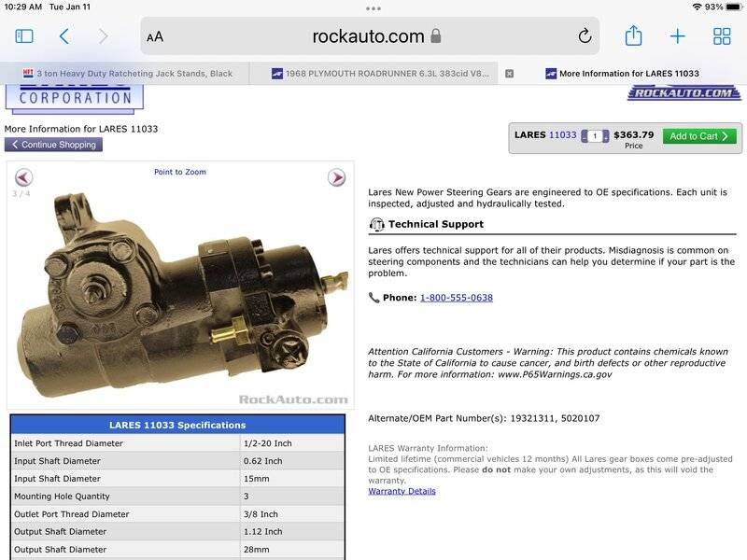Tap the AA reader text size button
The height and width of the screenshot is (560, 747).
155,36
